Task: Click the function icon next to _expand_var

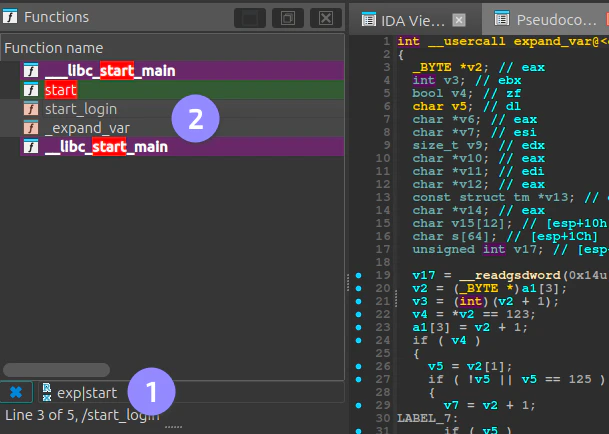Action: [30, 128]
